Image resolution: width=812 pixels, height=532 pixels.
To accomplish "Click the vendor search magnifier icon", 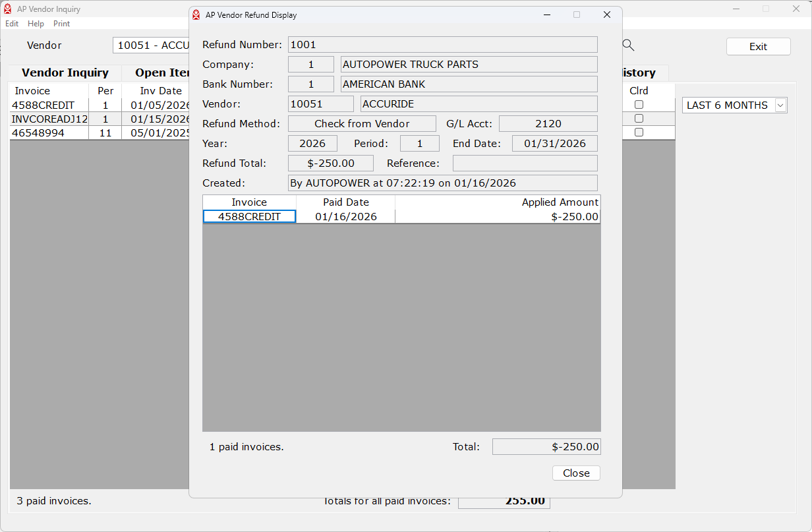I will coord(628,45).
